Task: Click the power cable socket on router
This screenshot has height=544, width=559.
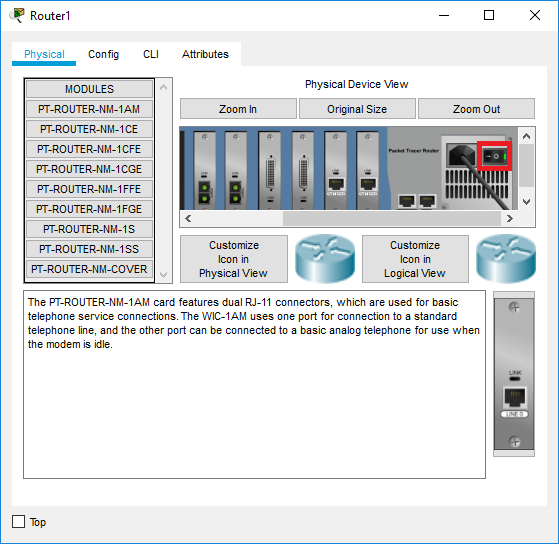Action: coord(461,155)
